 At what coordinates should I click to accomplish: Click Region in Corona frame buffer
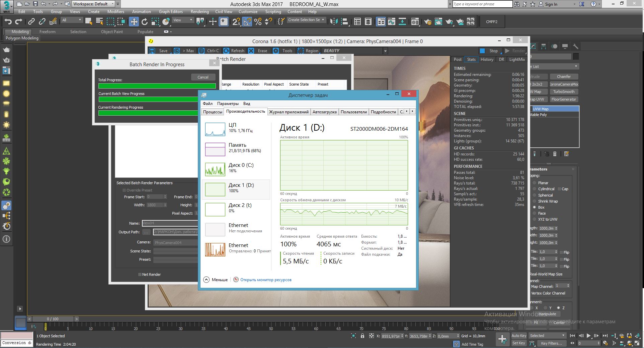308,51
